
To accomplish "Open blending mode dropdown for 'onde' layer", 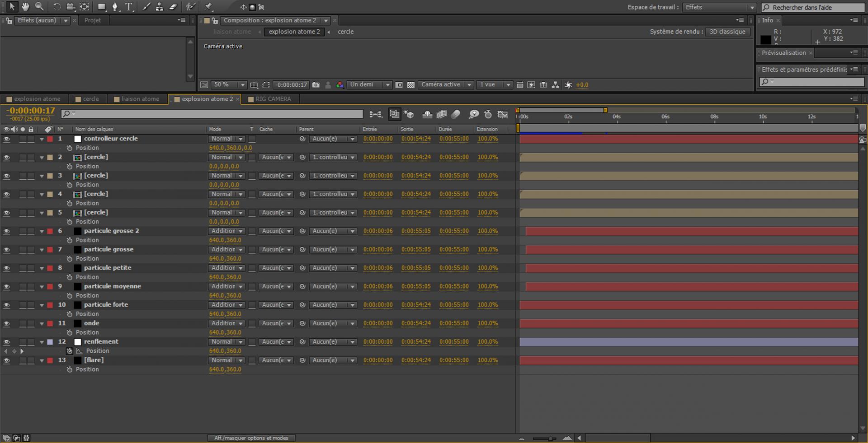I will 226,323.
